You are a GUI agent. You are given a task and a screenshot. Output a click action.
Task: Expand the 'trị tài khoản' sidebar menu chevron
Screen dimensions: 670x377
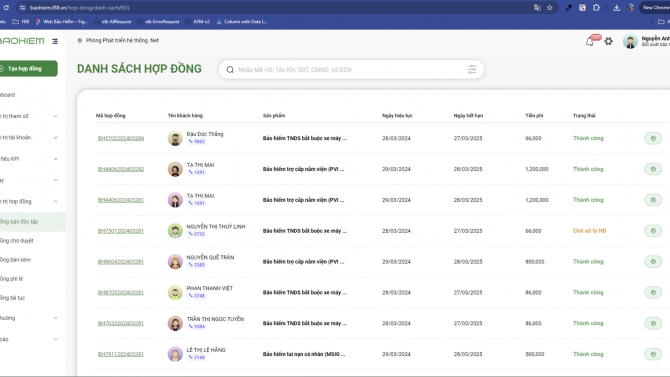pos(56,138)
